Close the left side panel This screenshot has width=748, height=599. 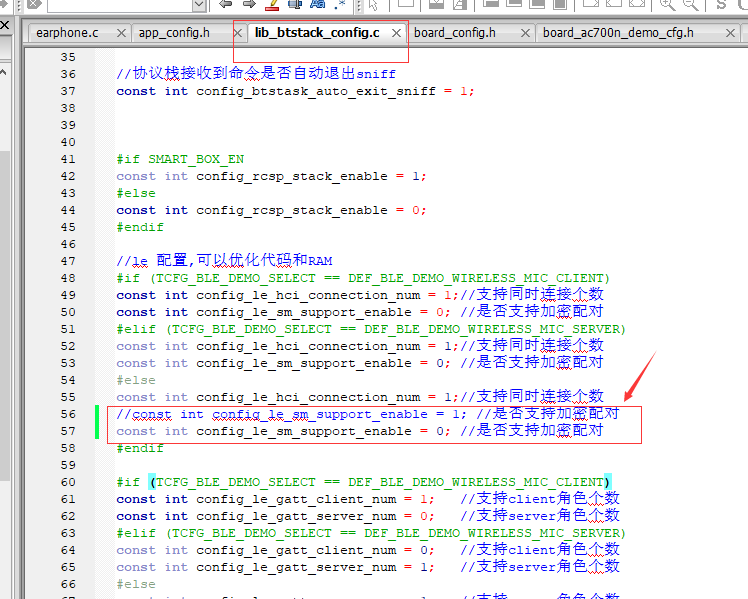point(4,25)
